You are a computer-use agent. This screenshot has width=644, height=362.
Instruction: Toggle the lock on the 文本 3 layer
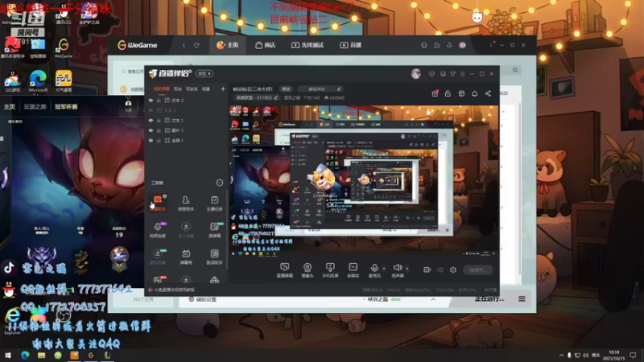click(159, 100)
